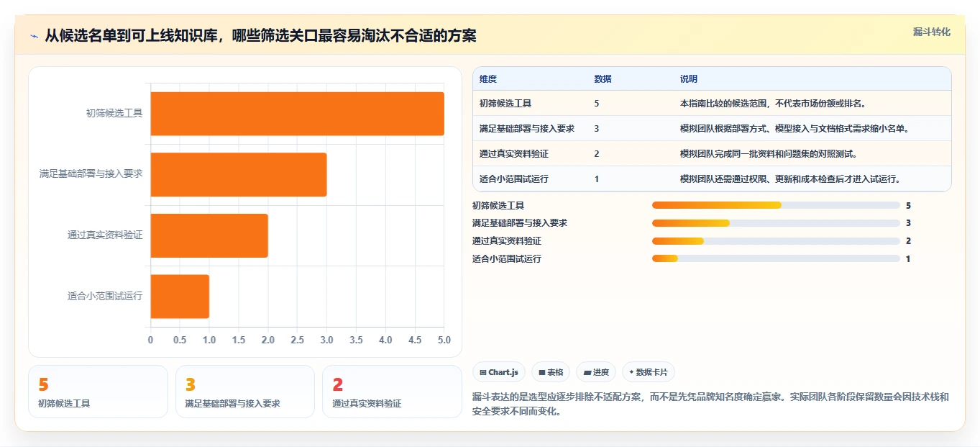Image resolution: width=980 pixels, height=447 pixels.
Task: Click the page title about 筛选关口
Action: [260, 36]
